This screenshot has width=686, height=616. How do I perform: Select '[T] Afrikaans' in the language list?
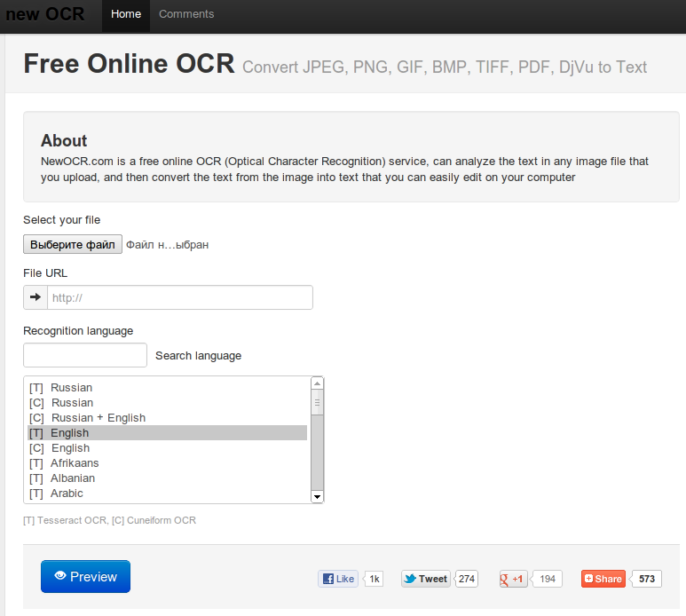tap(167, 462)
